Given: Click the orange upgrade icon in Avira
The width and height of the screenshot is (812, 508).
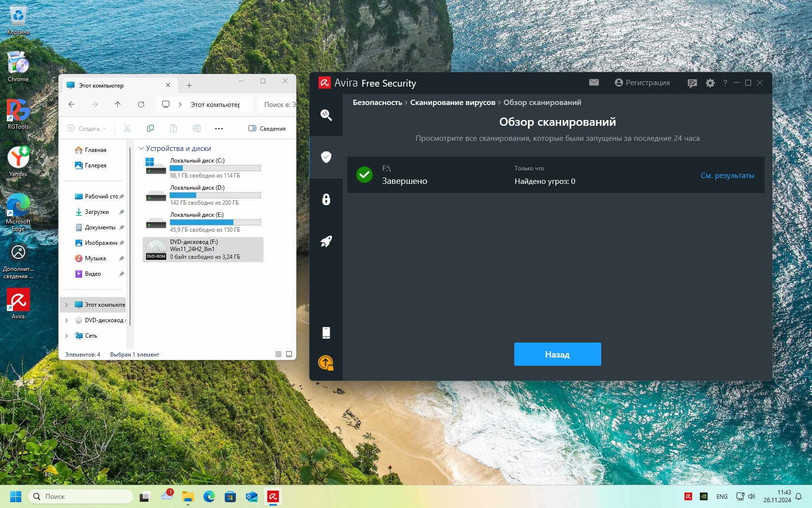Looking at the screenshot, I should coord(326,362).
